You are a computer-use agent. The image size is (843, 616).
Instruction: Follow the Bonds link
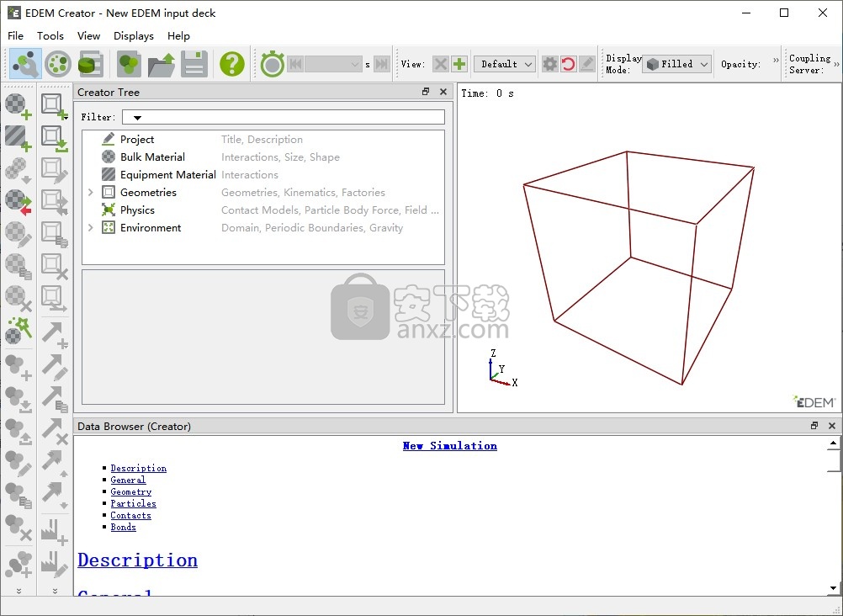point(123,528)
